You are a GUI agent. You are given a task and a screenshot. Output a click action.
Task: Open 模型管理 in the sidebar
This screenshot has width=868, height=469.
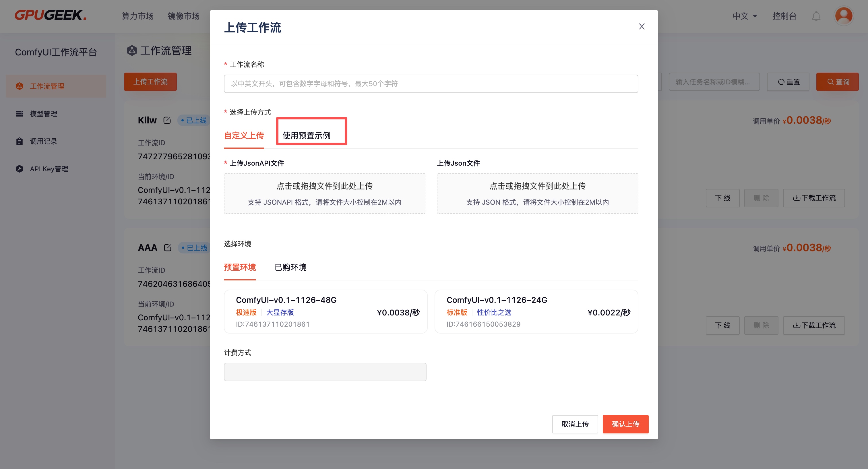[43, 114]
